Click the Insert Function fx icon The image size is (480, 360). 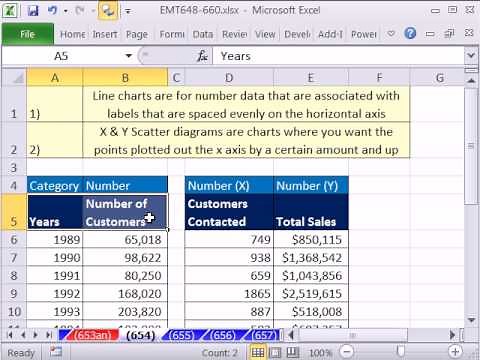coord(203,56)
